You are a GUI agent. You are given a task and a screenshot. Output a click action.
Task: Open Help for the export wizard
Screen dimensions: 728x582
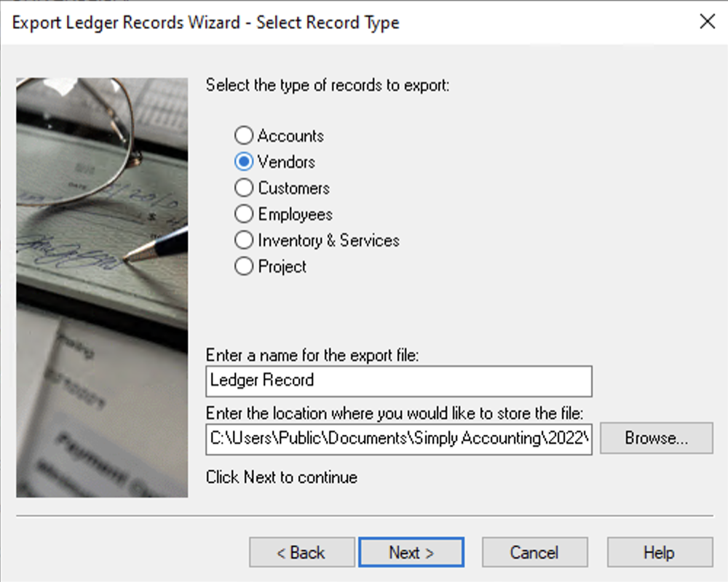coord(659,551)
